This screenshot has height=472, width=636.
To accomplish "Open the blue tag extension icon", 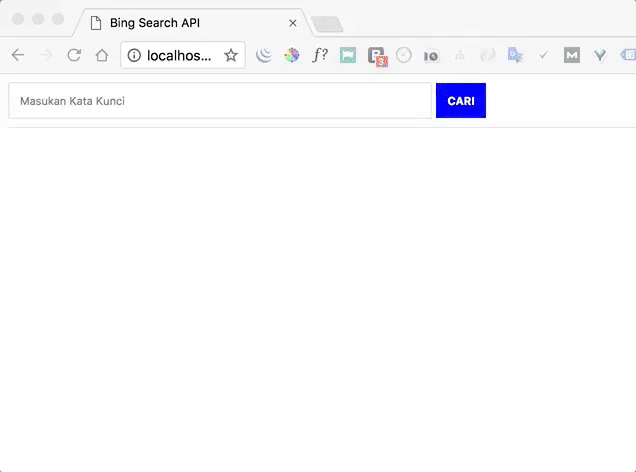I will tap(628, 55).
